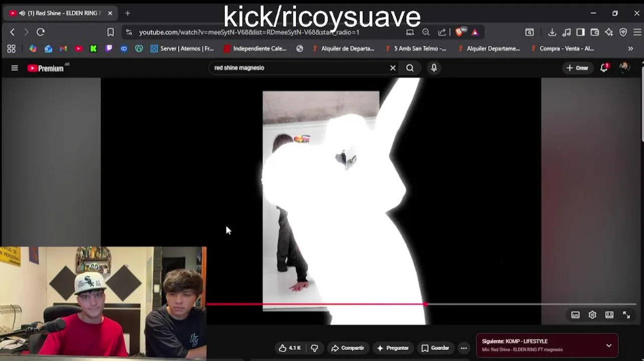This screenshot has width=644, height=361.
Task: Go to YouTube Premium home logo
Action: 46,68
